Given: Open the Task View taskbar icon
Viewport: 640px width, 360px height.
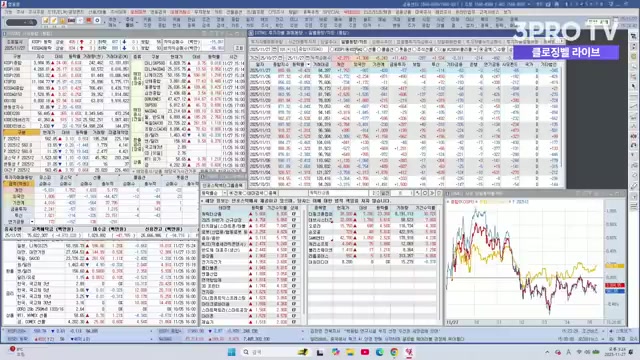Looking at the screenshot, I should 320,352.
